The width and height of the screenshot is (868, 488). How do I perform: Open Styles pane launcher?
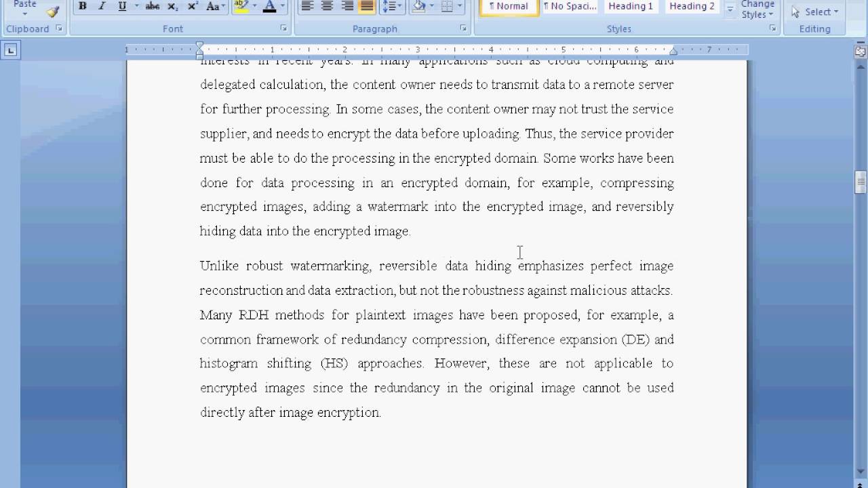[x=772, y=28]
